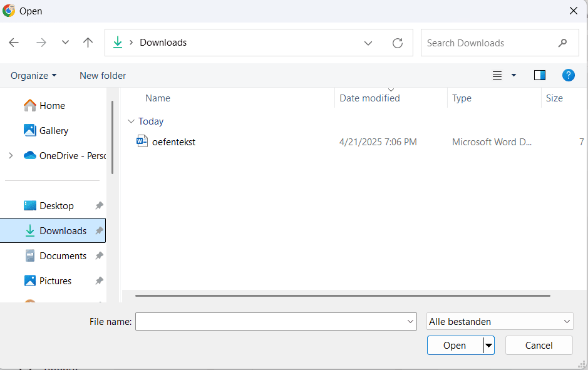Open the Recent locations dropdown arrow

65,43
